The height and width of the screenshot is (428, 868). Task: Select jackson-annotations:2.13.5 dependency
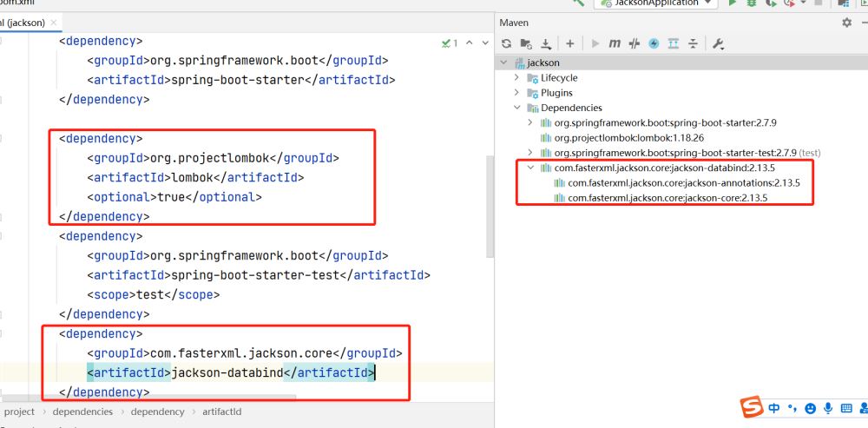pos(684,182)
